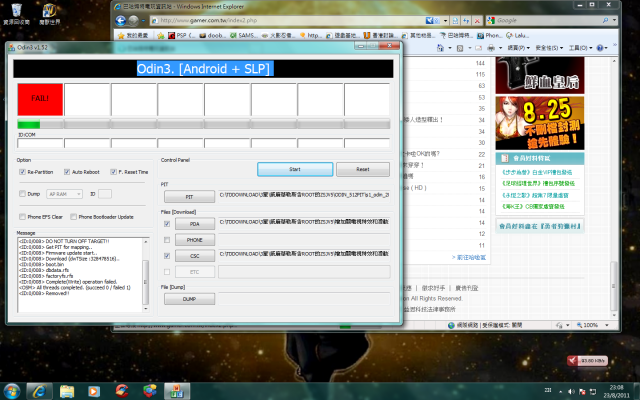Enable the Phone EFS Clear checkbox
640x400 pixels.
click(22, 217)
